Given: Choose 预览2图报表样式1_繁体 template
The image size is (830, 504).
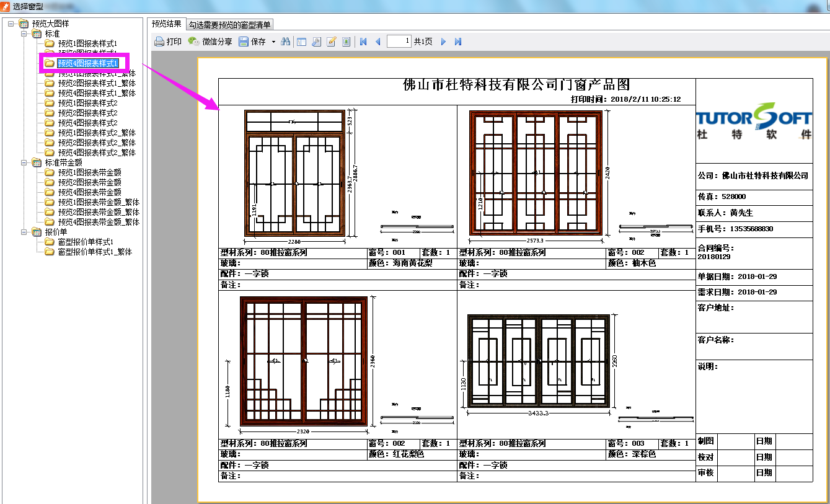Looking at the screenshot, I should point(97,83).
